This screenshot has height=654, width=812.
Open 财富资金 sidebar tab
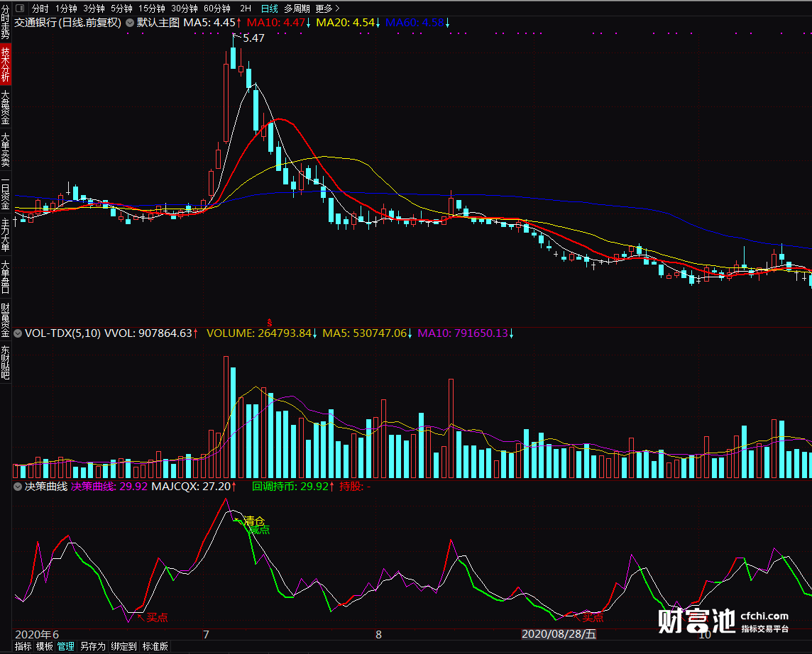(5, 320)
